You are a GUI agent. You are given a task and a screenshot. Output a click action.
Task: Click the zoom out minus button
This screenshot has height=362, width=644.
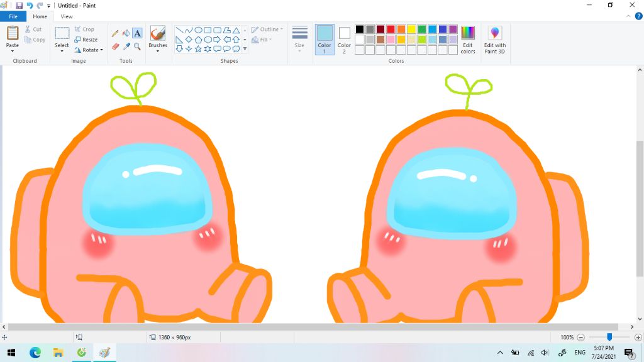pyautogui.click(x=580, y=337)
